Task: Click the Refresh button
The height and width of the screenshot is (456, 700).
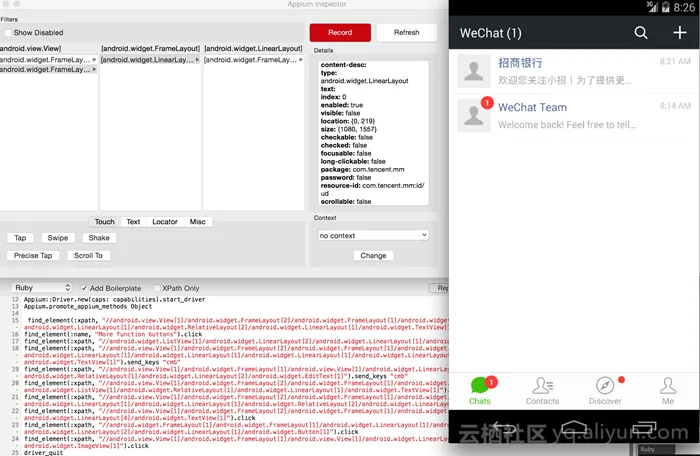Action: coord(407,33)
